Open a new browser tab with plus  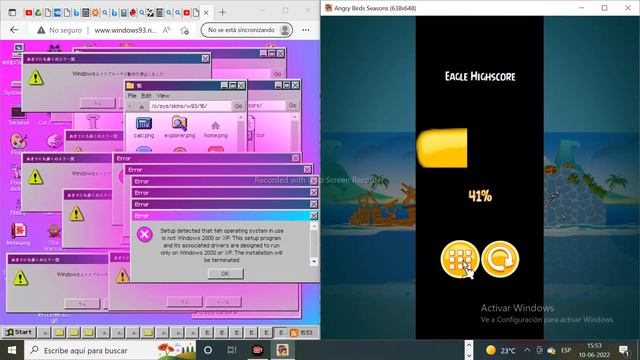[x=222, y=13]
